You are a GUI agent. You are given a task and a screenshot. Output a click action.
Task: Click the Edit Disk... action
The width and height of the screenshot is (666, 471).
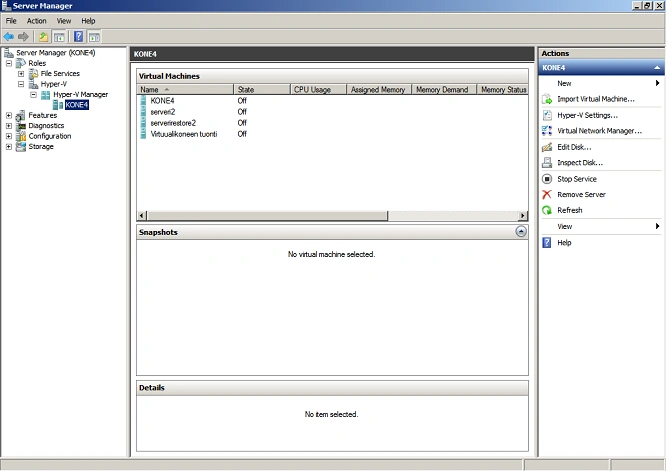tap(574, 147)
